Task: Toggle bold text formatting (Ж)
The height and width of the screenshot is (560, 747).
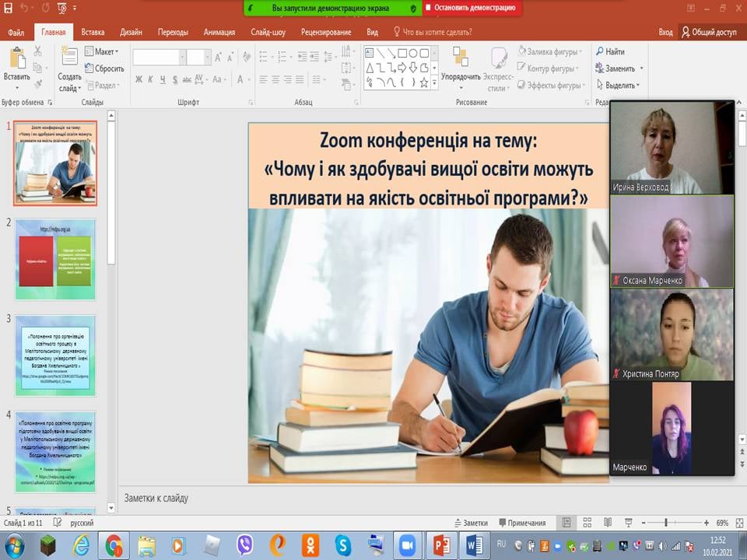Action: (x=139, y=79)
